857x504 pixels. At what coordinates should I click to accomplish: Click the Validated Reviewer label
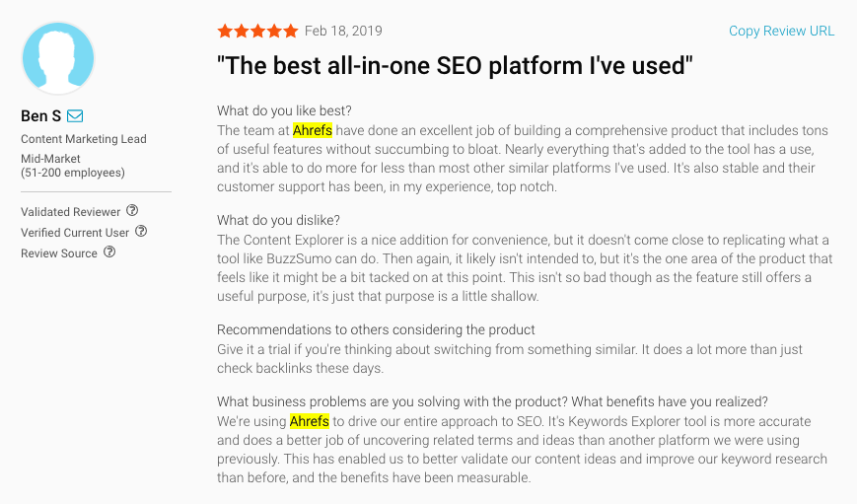[x=70, y=212]
